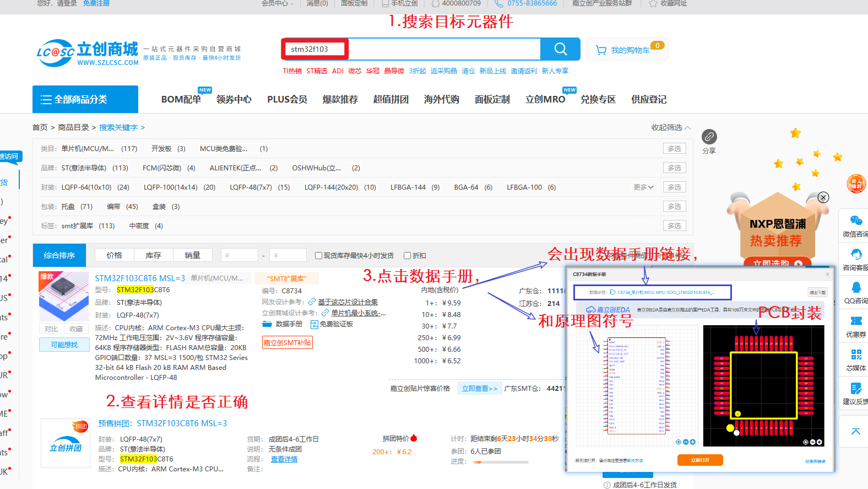Open BOM配单 menu item
The width and height of the screenshot is (868, 489).
[181, 99]
